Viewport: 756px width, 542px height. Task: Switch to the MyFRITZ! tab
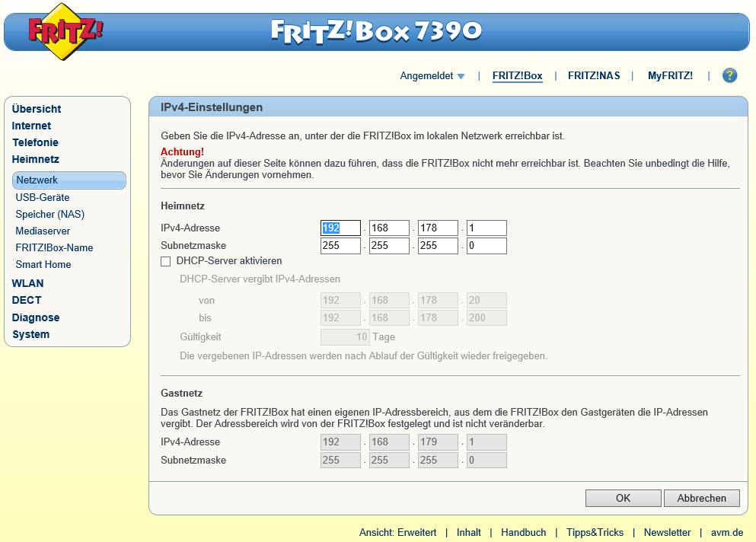[x=670, y=76]
